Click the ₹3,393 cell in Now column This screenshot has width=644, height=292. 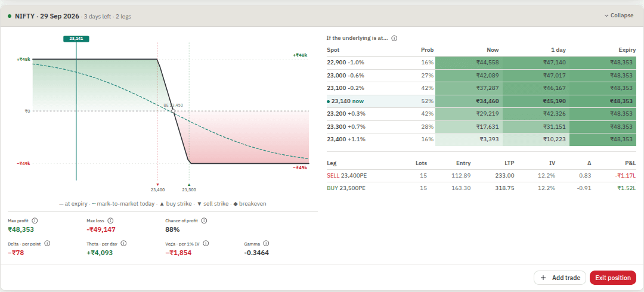[x=469, y=139]
